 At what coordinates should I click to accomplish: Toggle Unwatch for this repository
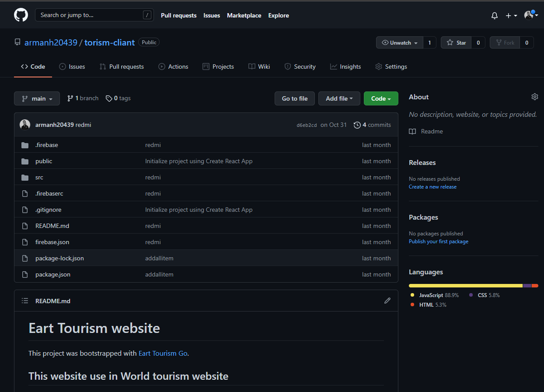click(400, 42)
